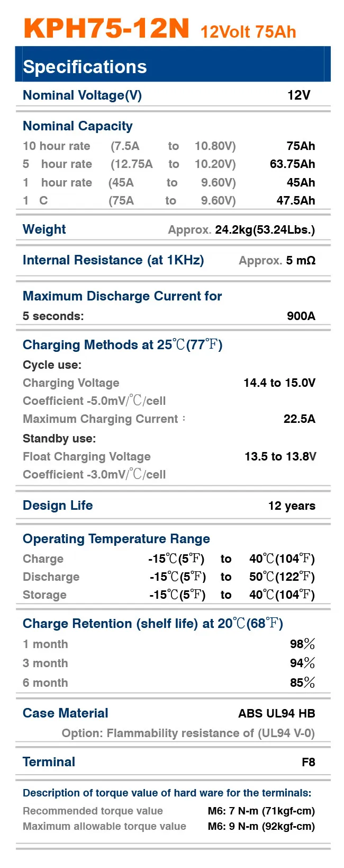This screenshot has height=868, width=344.
Task: Select the 63.75Ah capacity value
Action: tap(292, 164)
